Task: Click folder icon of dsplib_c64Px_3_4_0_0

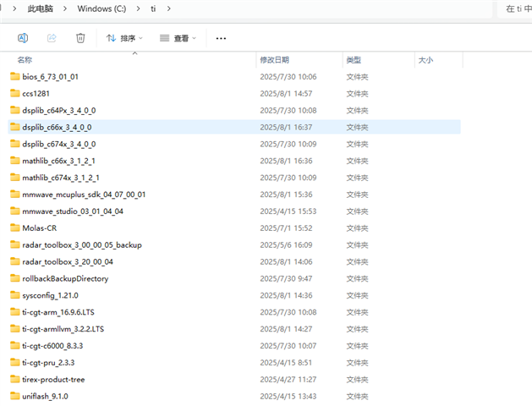Action: pyautogui.click(x=15, y=110)
